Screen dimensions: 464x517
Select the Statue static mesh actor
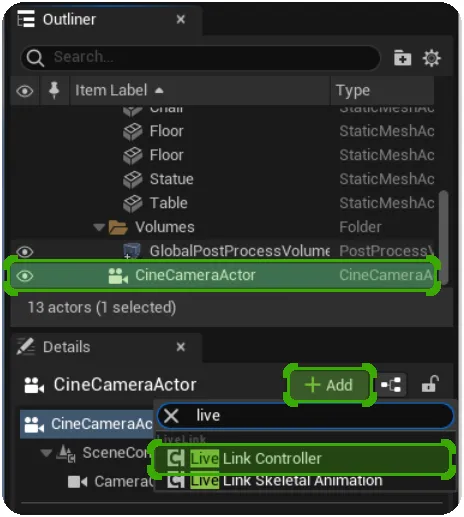171,179
